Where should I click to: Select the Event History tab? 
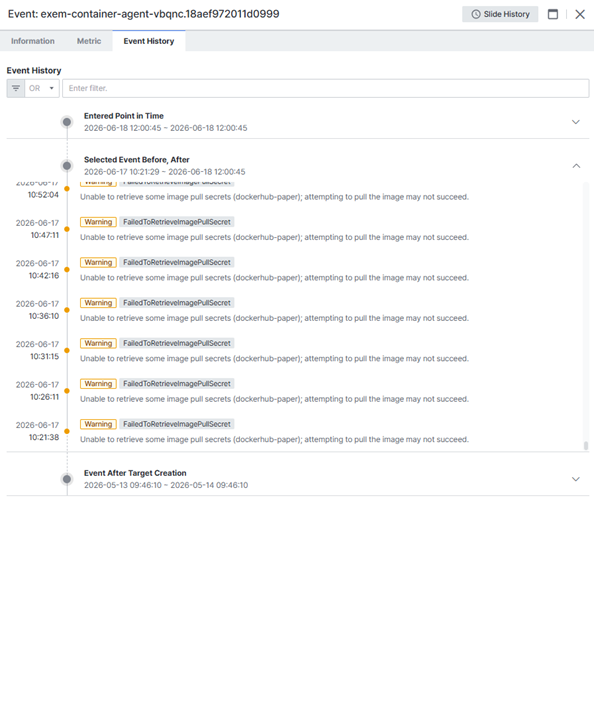click(x=149, y=41)
